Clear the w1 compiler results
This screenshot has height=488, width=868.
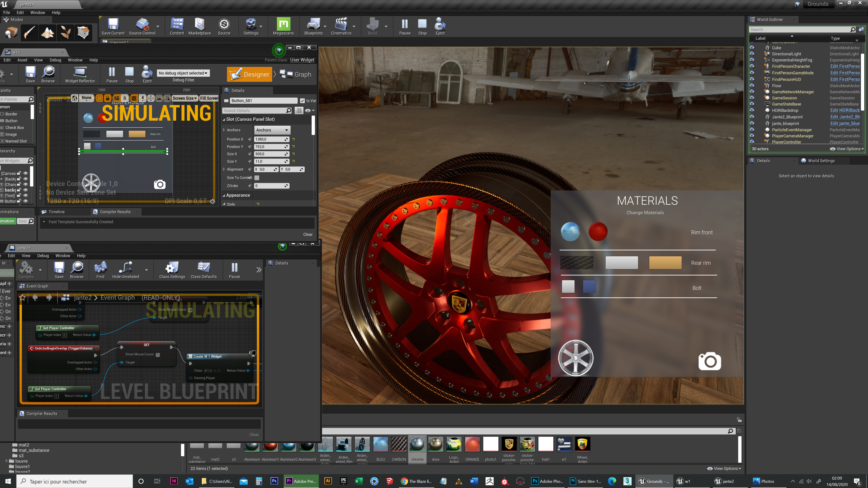click(x=308, y=235)
